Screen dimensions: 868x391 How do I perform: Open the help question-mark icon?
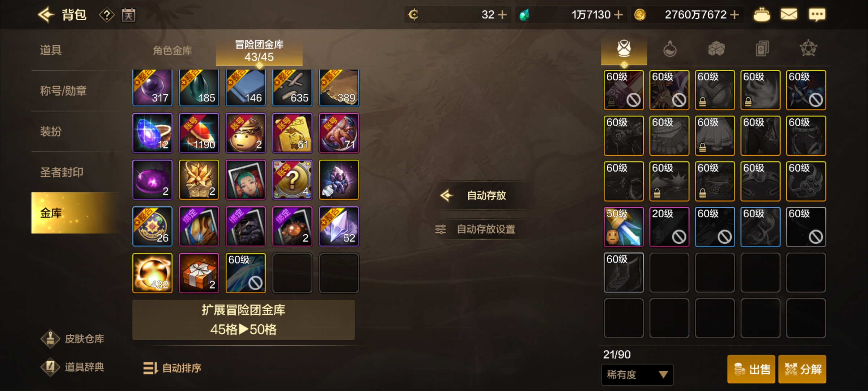107,15
